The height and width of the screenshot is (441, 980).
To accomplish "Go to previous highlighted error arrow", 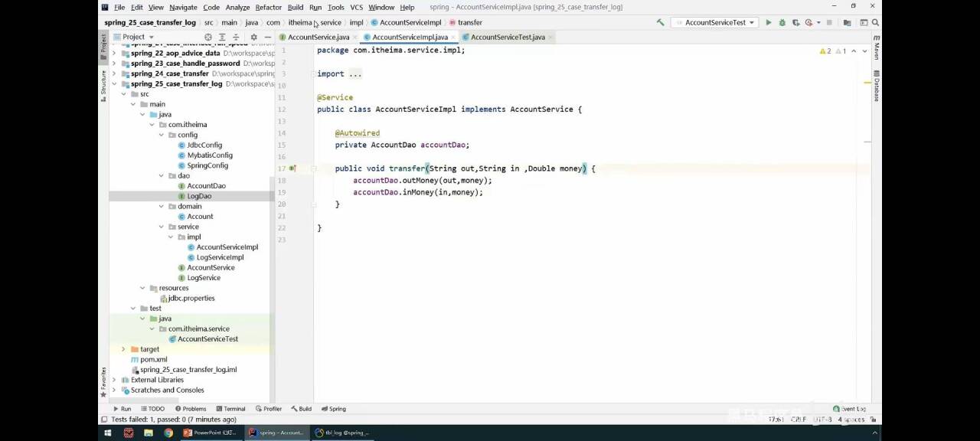I will click(854, 51).
